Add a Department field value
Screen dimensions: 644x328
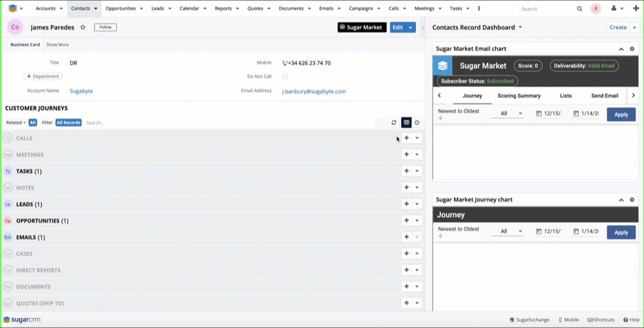coord(43,77)
